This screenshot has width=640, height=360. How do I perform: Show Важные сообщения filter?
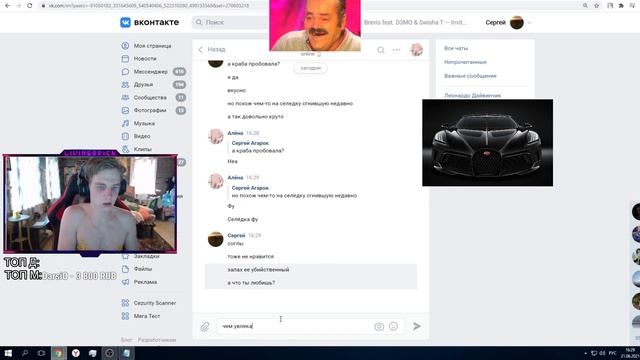(x=470, y=76)
